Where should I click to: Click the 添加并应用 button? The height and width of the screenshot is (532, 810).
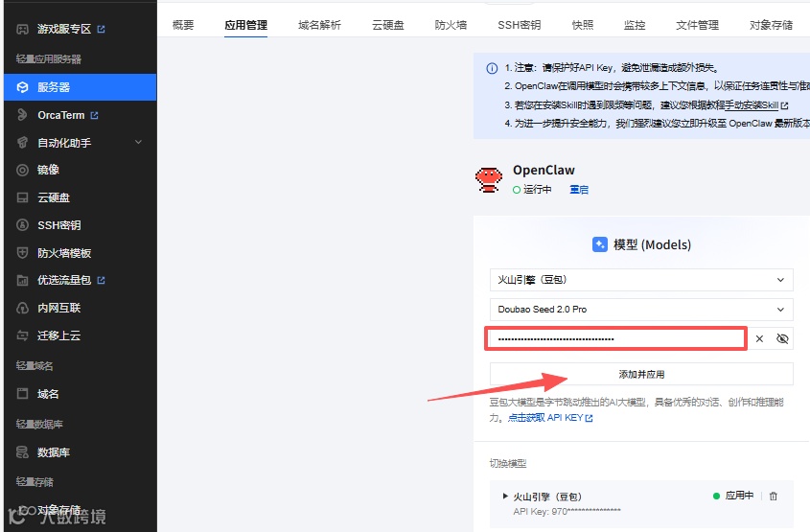click(641, 374)
